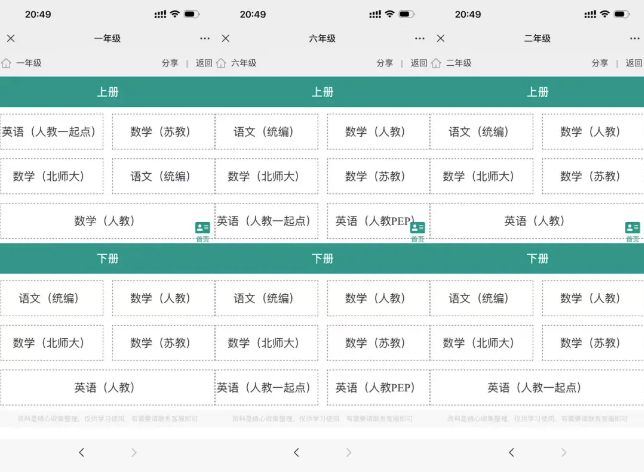Tap the home icon beside 二年级 label
This screenshot has height=472, width=644.
coord(436,63)
